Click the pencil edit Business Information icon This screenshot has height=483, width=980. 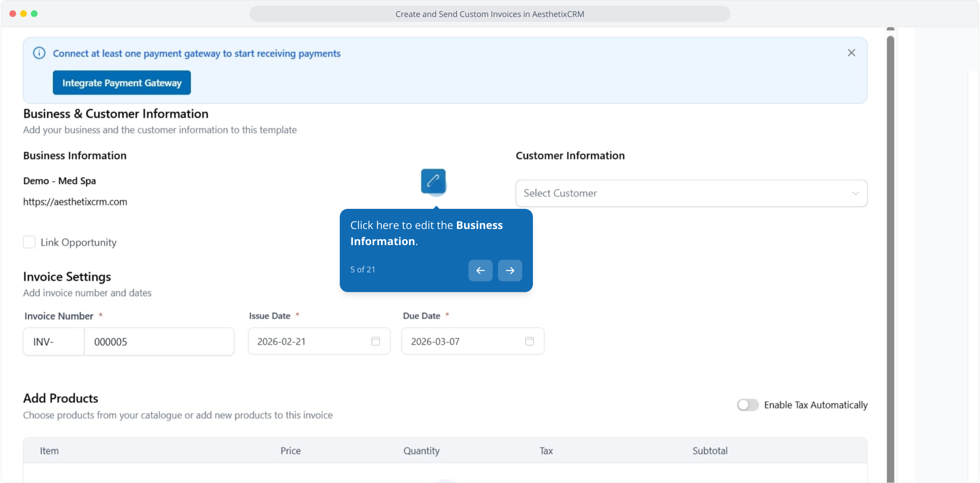click(433, 181)
